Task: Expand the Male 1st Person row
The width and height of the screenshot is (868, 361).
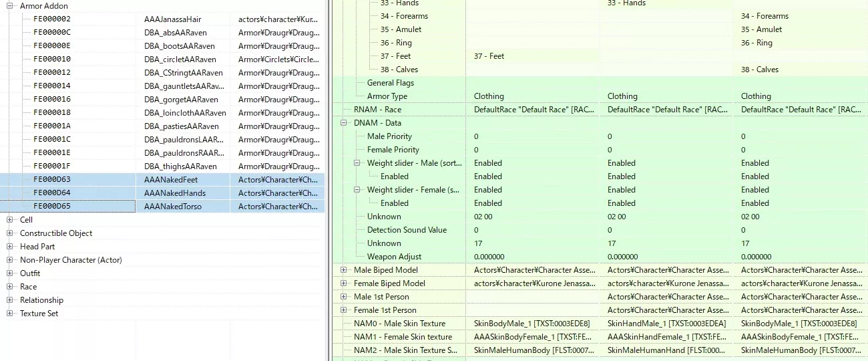Action: click(344, 297)
